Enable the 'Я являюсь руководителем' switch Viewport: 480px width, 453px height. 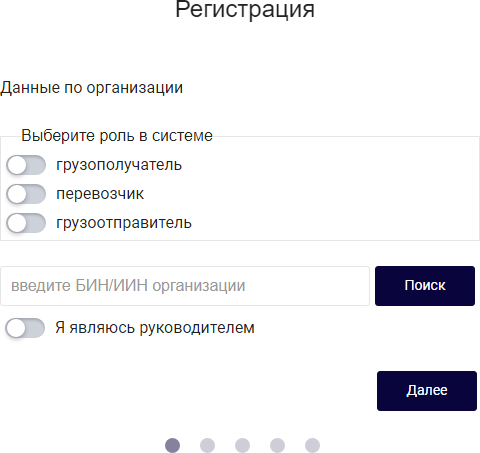[x=25, y=328]
